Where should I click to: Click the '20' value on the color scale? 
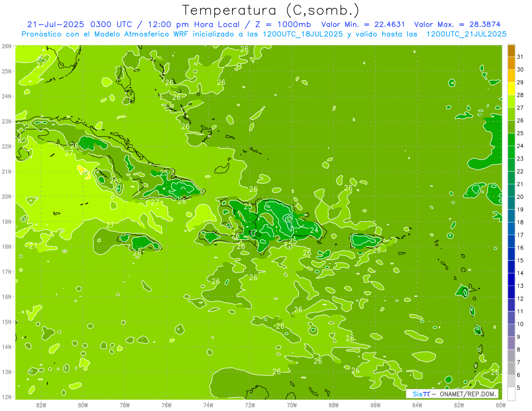520,197
